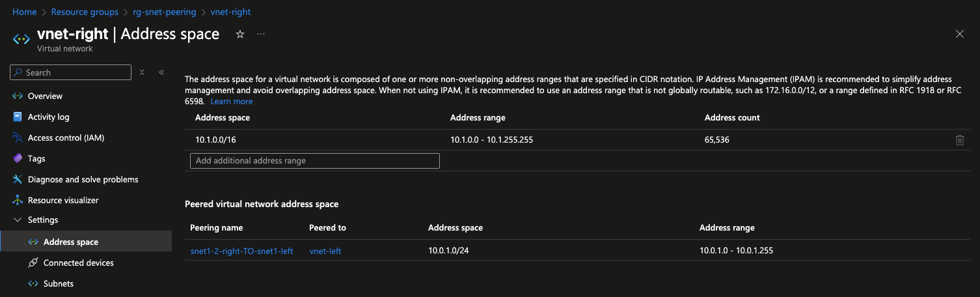Click the Add additional address range field

click(315, 160)
